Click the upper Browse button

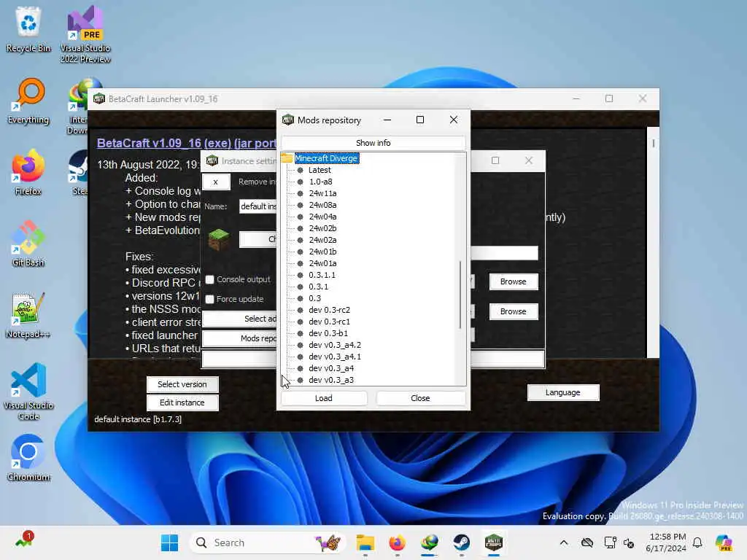point(513,281)
